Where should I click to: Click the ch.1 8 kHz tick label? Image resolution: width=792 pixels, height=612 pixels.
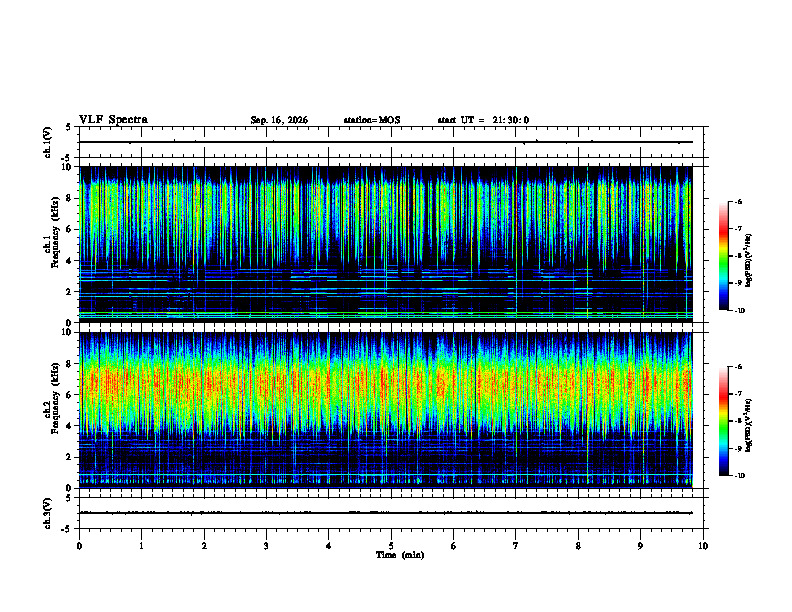coord(70,198)
